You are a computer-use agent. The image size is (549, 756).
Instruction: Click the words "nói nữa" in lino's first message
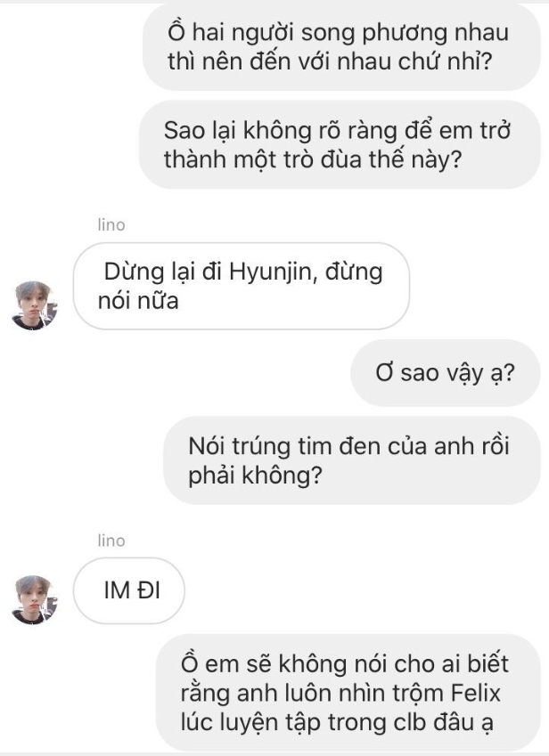point(138,301)
